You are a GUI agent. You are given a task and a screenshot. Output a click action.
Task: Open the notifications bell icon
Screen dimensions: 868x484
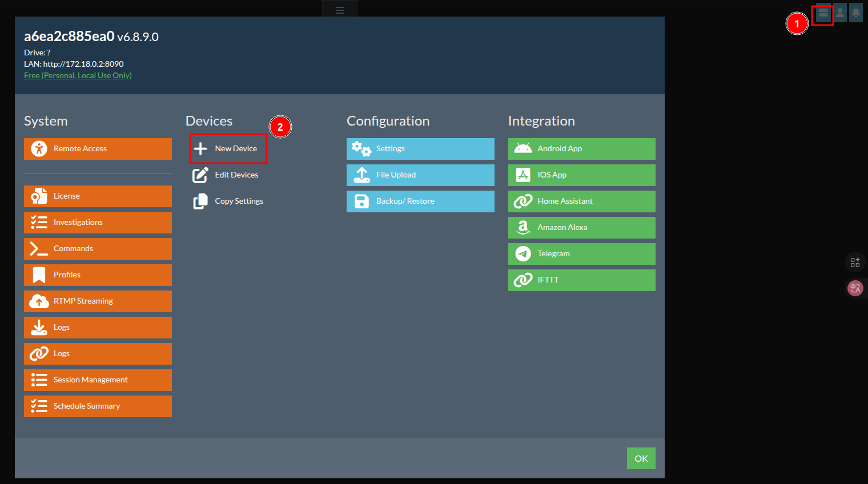855,13
